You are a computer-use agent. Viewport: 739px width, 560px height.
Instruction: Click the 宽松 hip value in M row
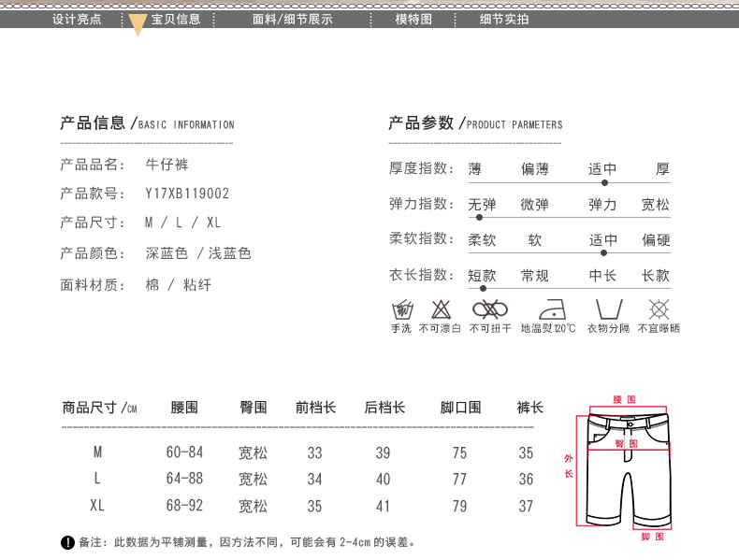[254, 453]
